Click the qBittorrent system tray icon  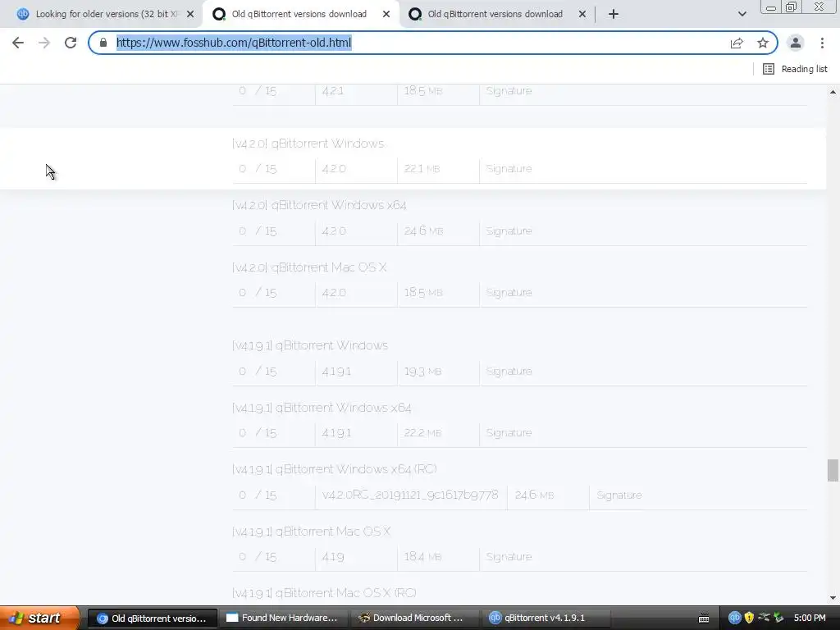734,618
